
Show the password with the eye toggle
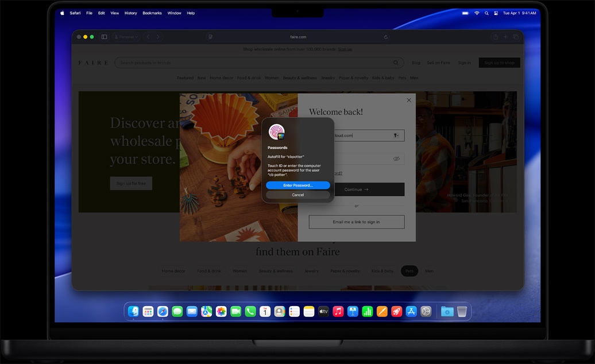[396, 158]
